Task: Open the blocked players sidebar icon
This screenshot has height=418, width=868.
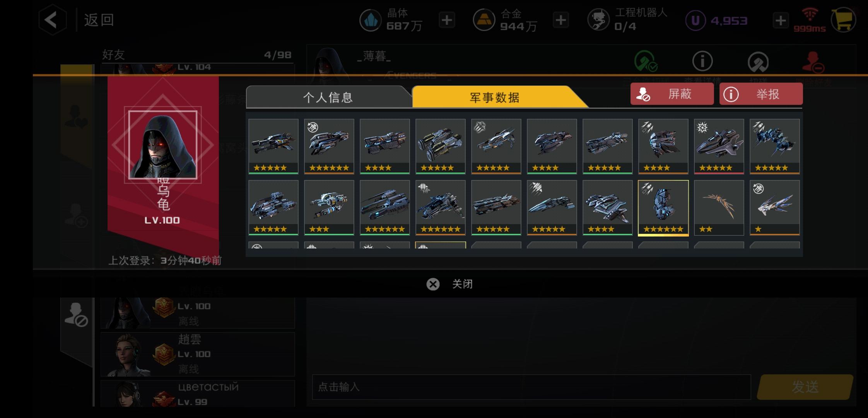Action: 76,314
